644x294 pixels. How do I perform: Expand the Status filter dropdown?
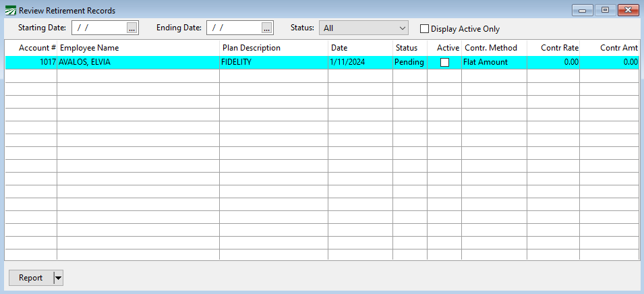[x=402, y=28]
